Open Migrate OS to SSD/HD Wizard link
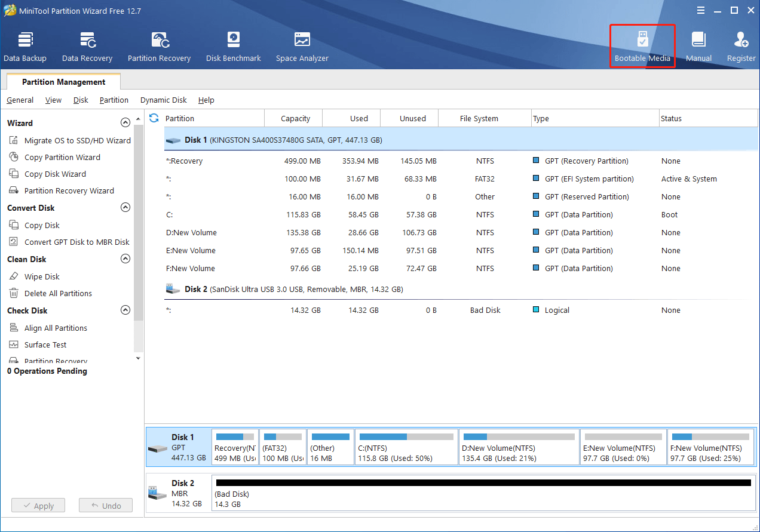The image size is (760, 532). click(78, 140)
